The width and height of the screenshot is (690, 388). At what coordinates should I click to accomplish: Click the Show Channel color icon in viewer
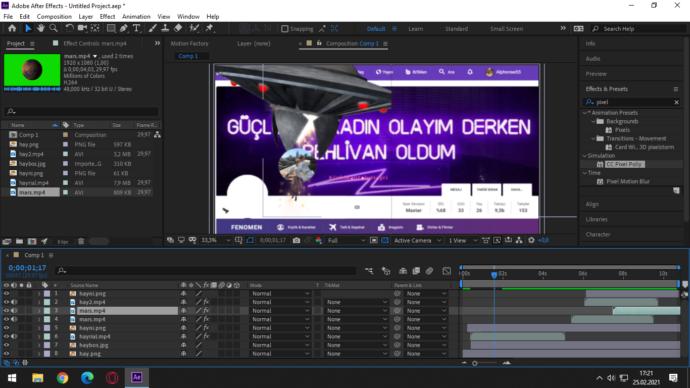point(319,241)
